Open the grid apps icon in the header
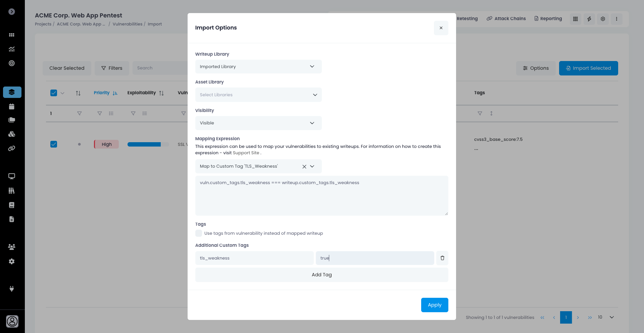This screenshot has width=644, height=333. click(575, 19)
